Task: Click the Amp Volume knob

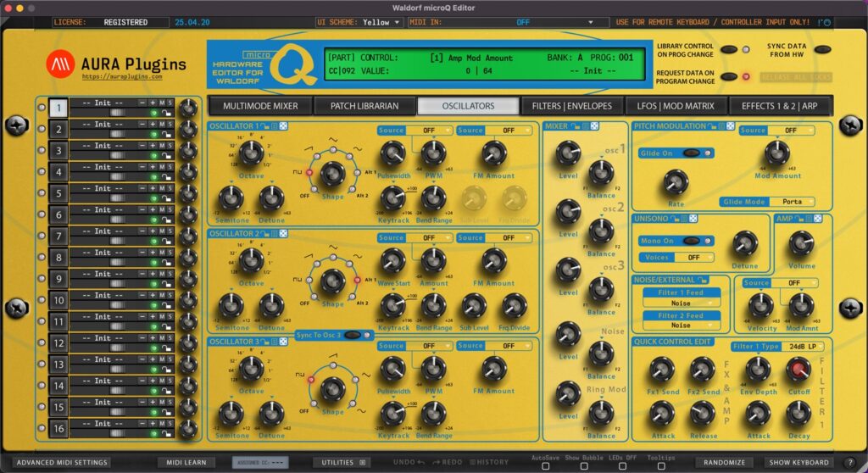Action: (x=801, y=243)
